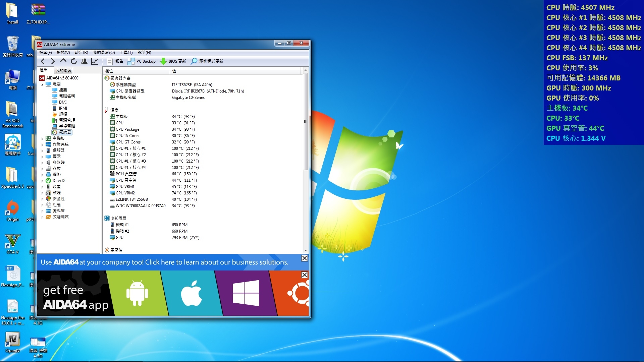This screenshot has width=644, height=362.
Task: Open the user favorites silhouette icon
Action: click(84, 61)
